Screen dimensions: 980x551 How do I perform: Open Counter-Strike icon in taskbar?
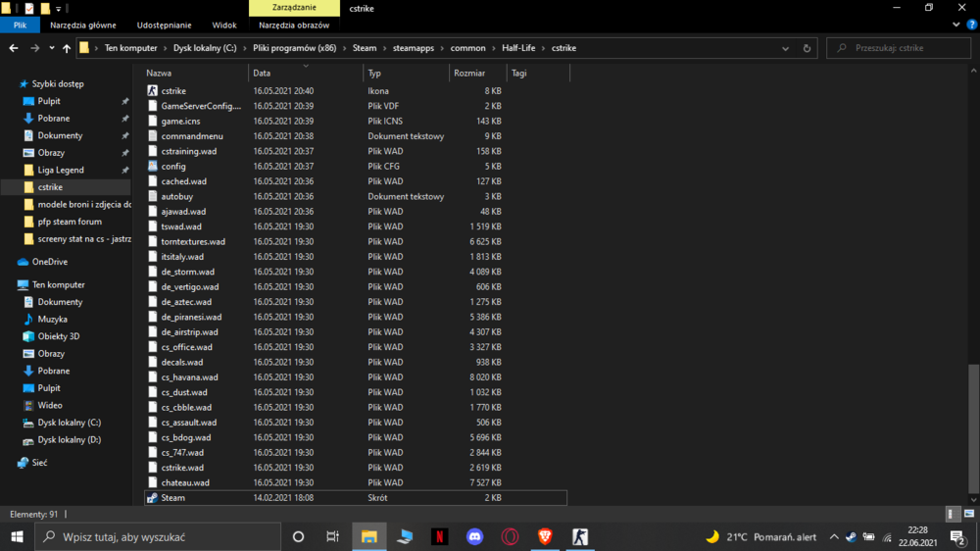[x=580, y=536]
